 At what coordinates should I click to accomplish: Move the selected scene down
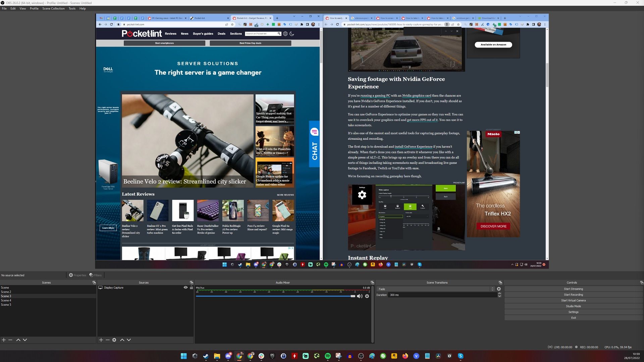click(x=25, y=340)
